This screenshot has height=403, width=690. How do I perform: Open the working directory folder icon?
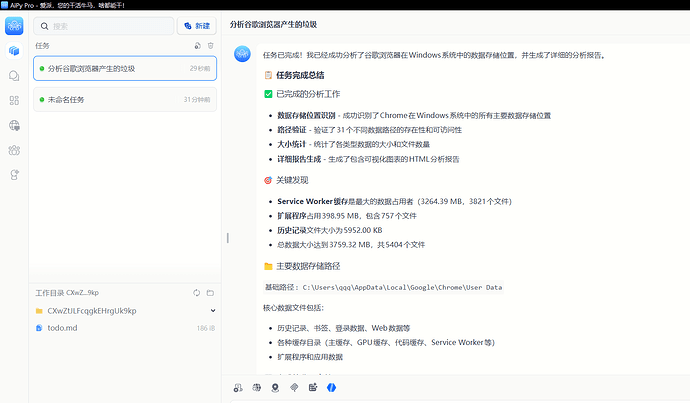coord(210,293)
